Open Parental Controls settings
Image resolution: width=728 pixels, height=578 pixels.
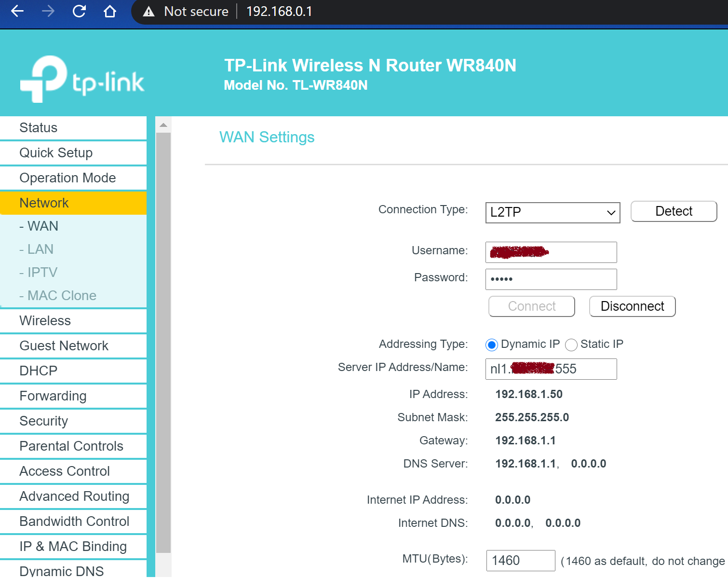pos(71,446)
